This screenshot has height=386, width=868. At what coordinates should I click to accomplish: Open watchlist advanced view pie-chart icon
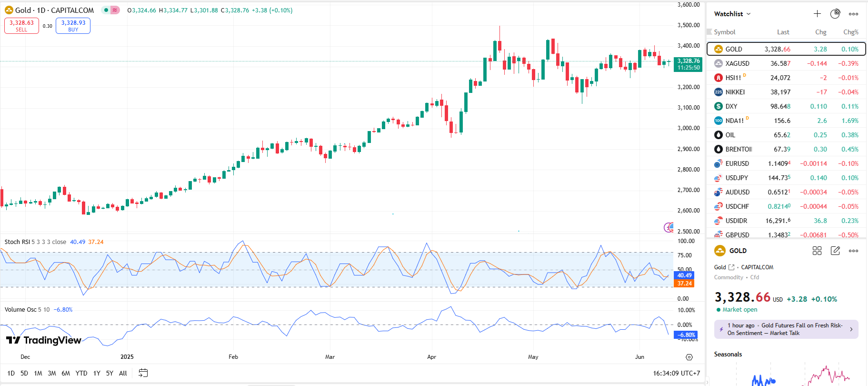[x=835, y=14]
